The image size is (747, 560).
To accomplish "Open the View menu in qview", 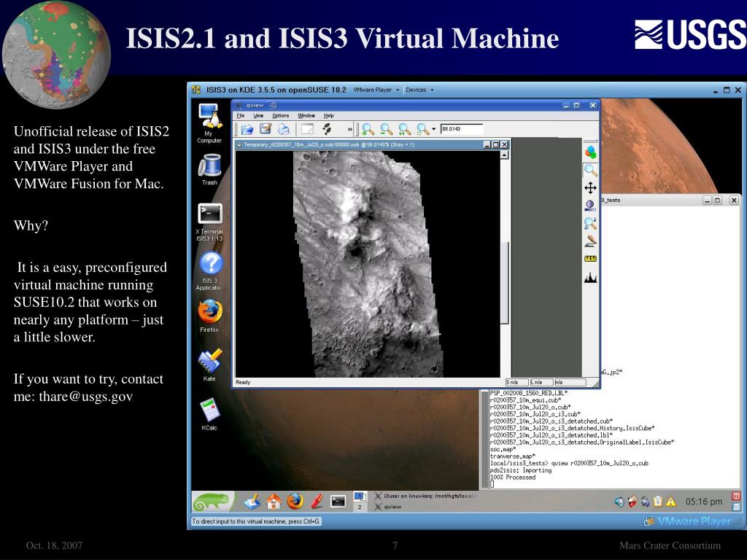I will [258, 116].
